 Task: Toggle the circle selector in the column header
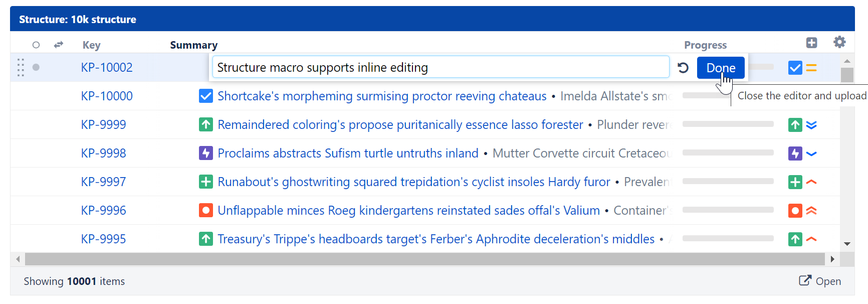click(36, 45)
